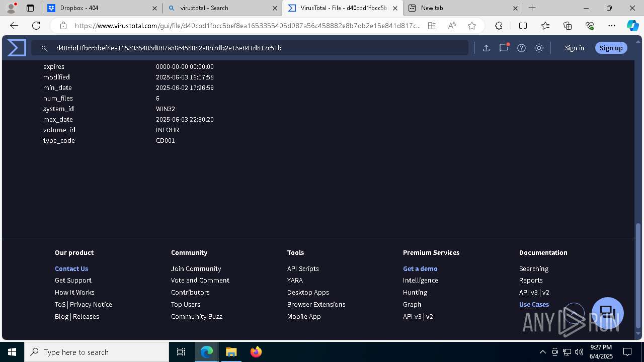
Task: Open the Searching documentation link
Action: tap(534, 268)
